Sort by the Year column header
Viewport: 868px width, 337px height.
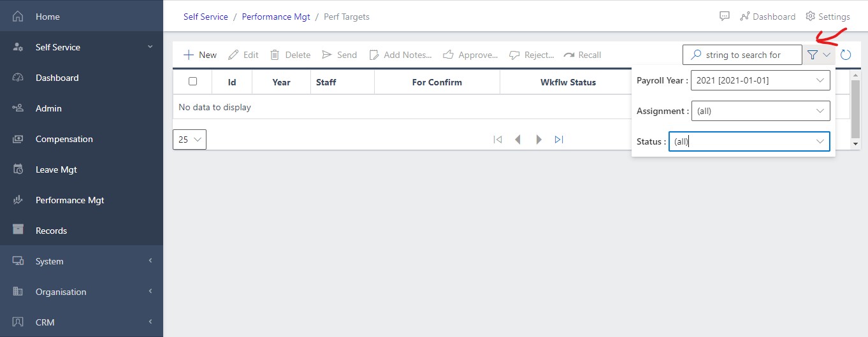click(281, 82)
